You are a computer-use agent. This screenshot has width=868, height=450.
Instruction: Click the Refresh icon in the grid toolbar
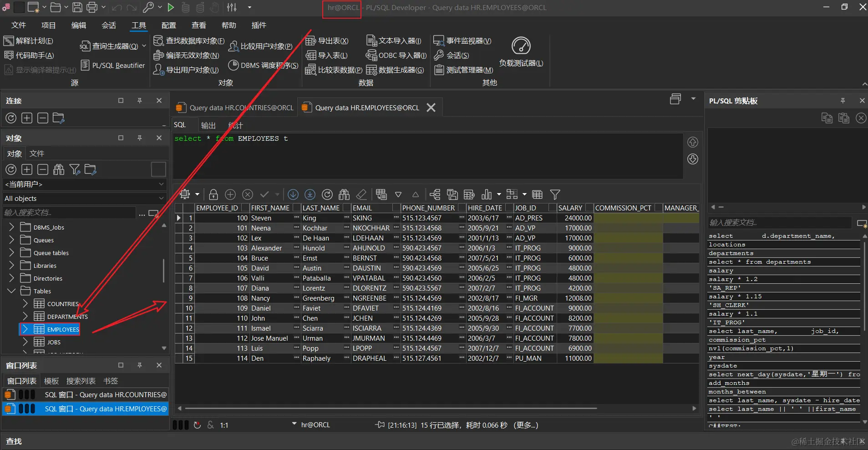coord(327,194)
